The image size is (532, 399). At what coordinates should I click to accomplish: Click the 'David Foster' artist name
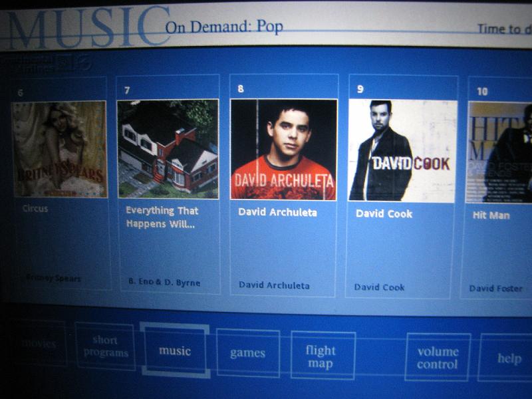point(495,289)
